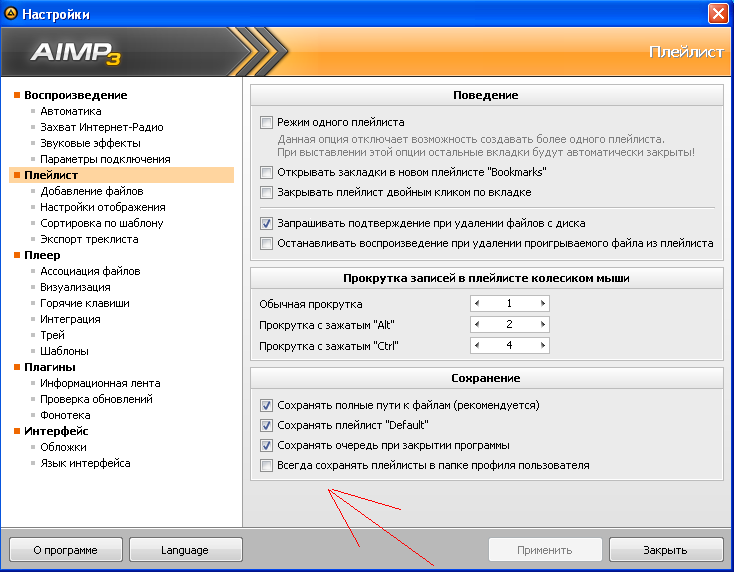Image resolution: width=734 pixels, height=572 pixels.
Task: Select Ассоциация файлов in the tree
Action: pos(90,271)
